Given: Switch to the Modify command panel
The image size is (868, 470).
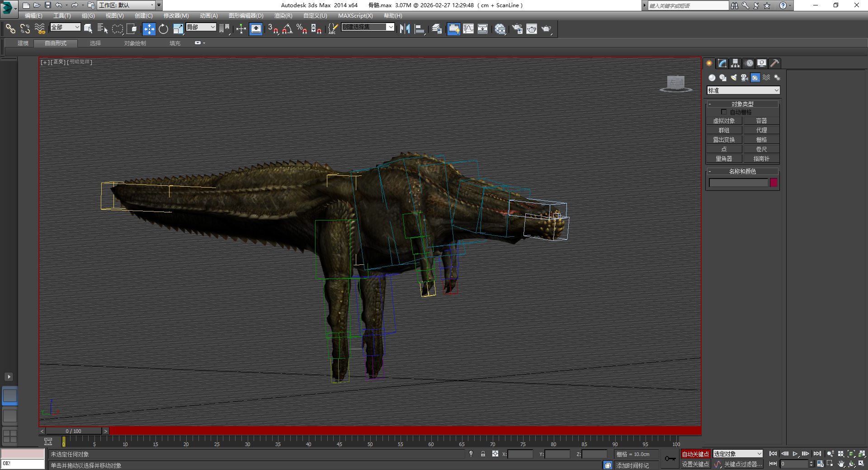Looking at the screenshot, I should (x=722, y=63).
